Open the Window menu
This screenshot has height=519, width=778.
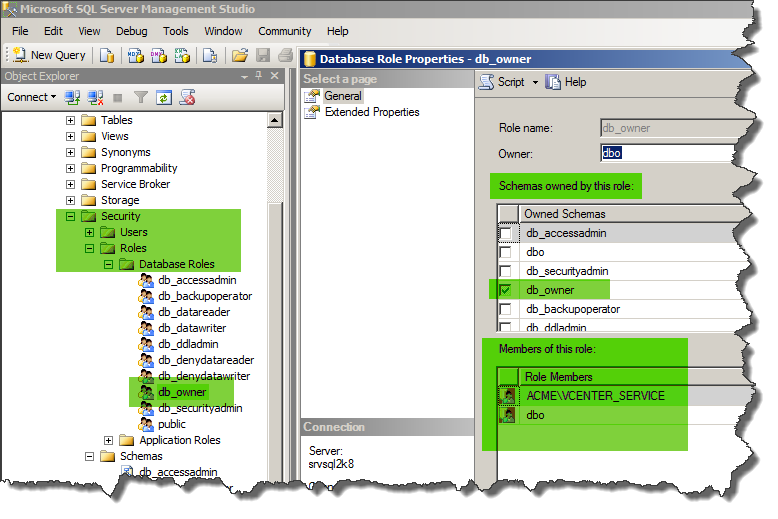pyautogui.click(x=223, y=31)
